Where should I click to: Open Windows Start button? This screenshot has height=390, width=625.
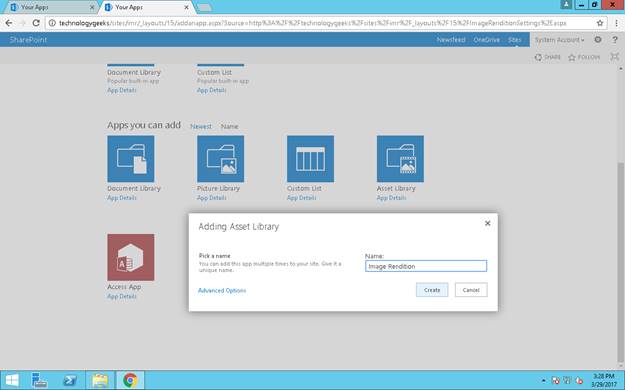coord(12,380)
